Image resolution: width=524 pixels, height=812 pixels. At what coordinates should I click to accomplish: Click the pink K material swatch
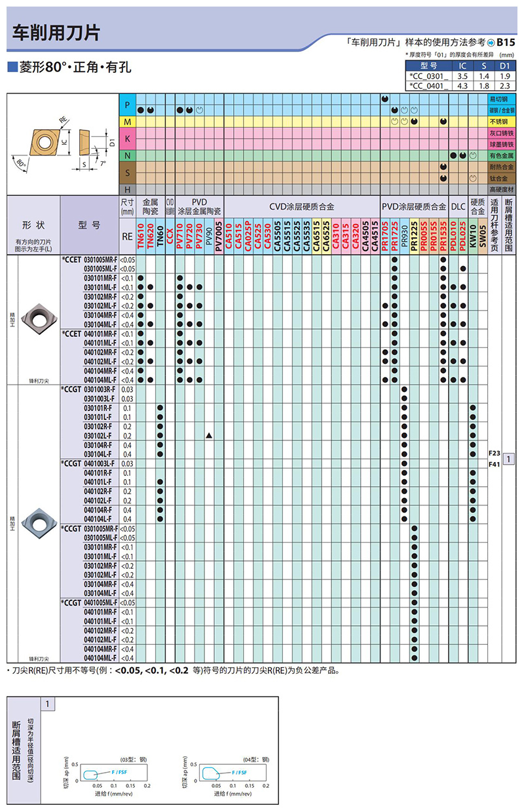point(127,138)
